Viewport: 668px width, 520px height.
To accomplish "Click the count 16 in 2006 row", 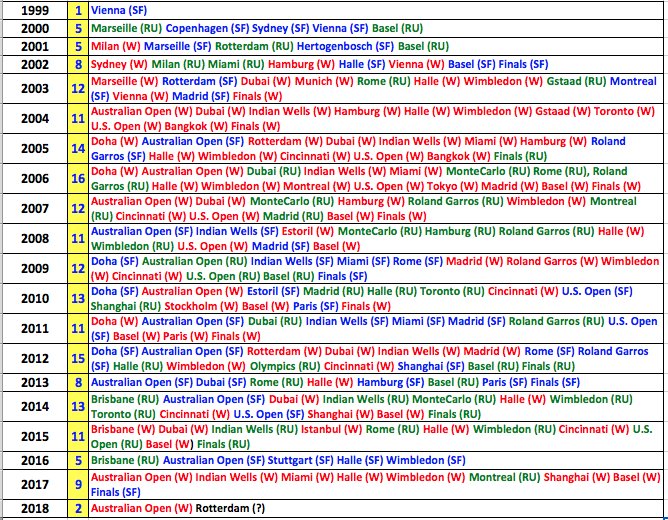I will pos(78,178).
